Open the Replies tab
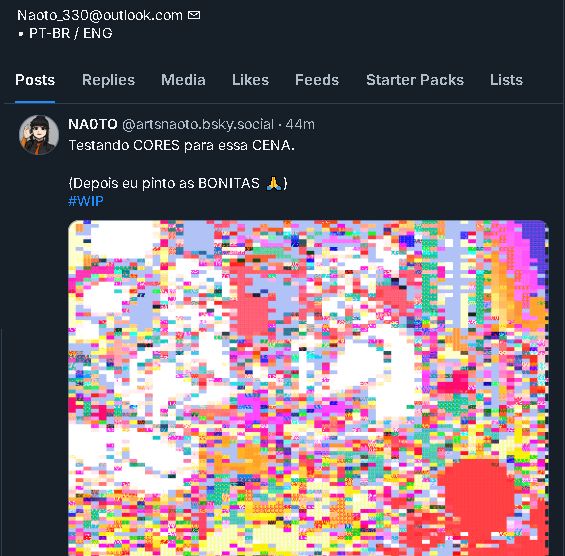Screen dimensions: 565x556 108,80
